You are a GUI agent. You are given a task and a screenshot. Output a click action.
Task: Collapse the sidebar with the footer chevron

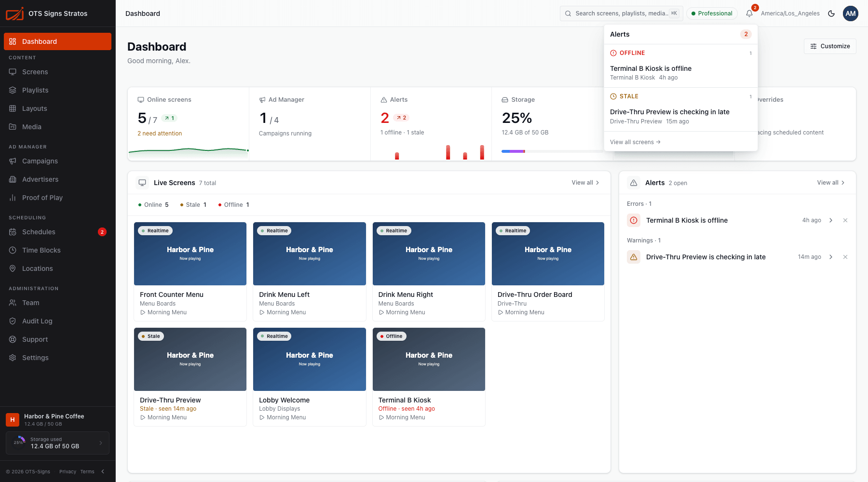pos(103,471)
